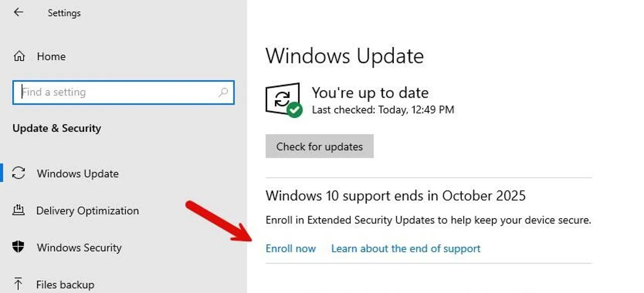Open the Windows Security text label in sidebar
Image resolution: width=644 pixels, height=293 pixels.
coord(79,248)
